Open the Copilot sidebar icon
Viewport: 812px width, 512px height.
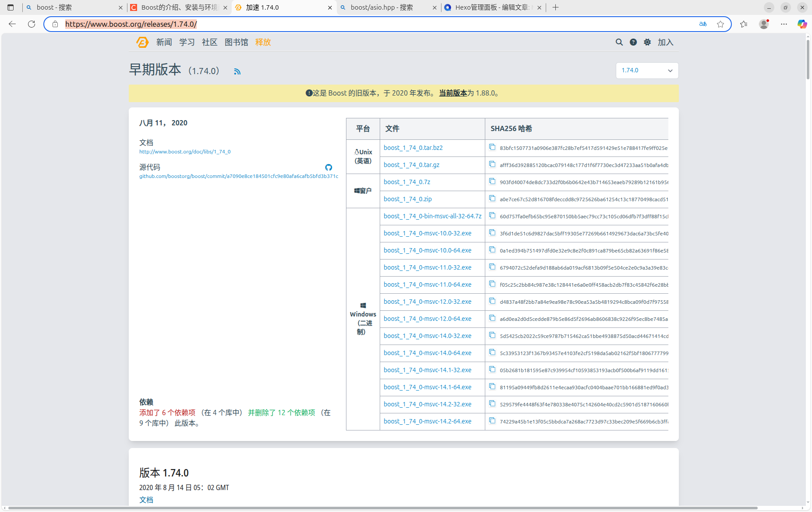pyautogui.click(x=802, y=24)
